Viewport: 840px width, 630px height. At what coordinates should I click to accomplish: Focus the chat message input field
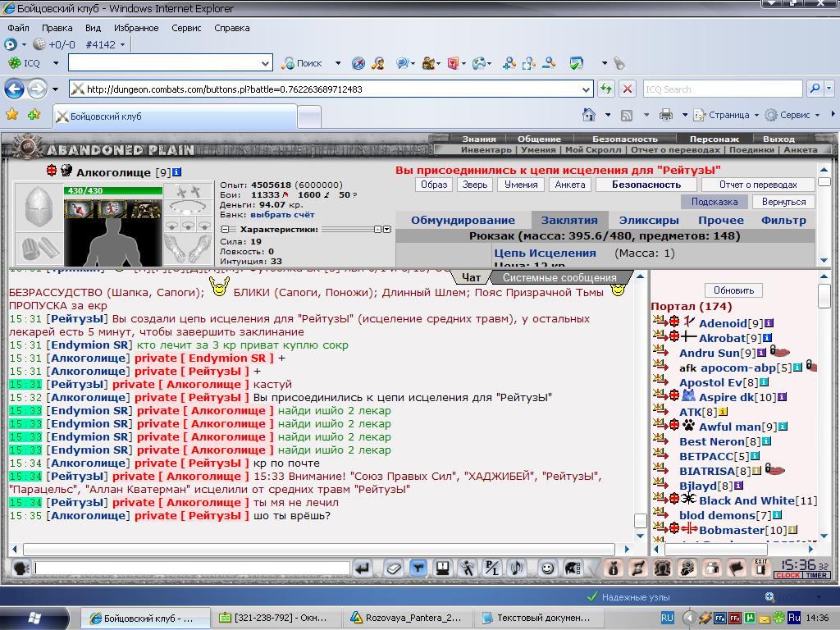192,568
